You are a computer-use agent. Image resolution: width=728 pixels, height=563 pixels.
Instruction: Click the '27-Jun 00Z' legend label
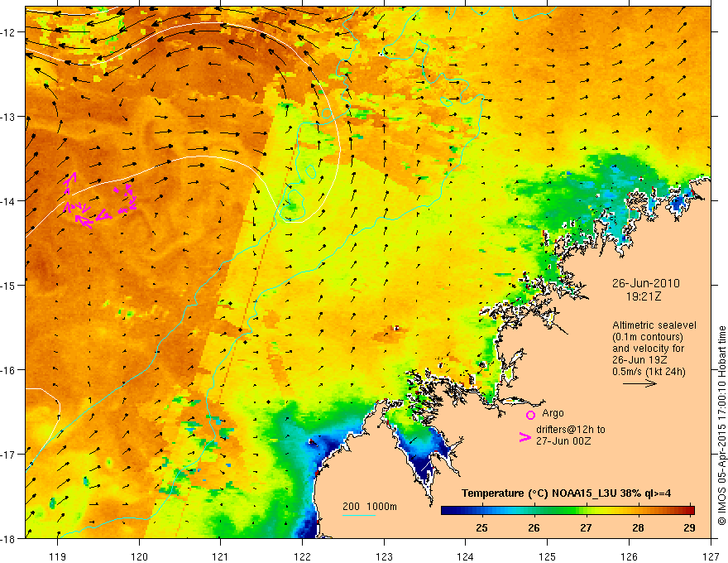tap(563, 440)
